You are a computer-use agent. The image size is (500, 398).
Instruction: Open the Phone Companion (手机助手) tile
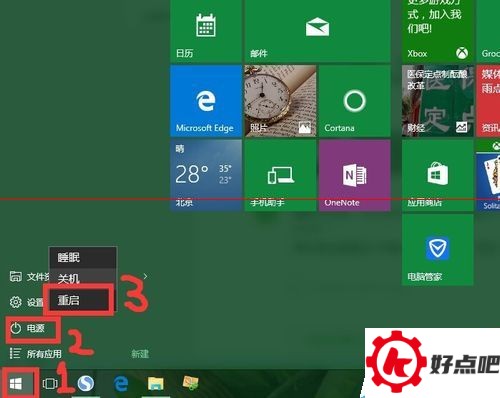(280, 175)
